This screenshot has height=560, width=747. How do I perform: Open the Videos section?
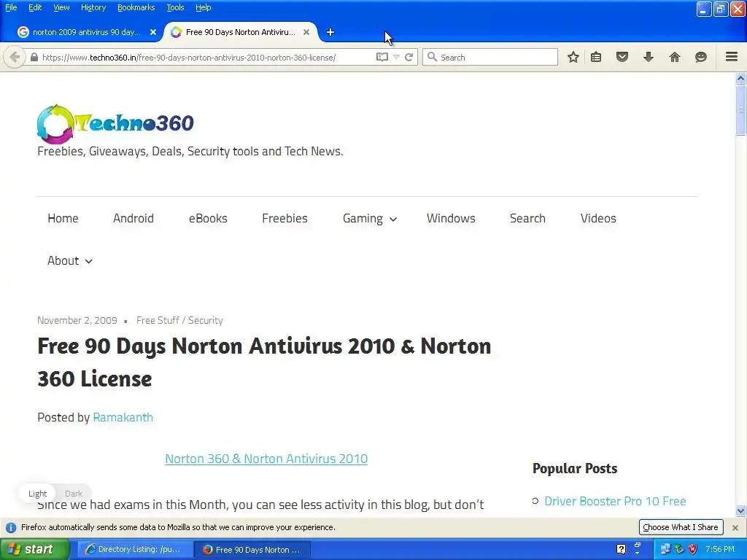(x=598, y=219)
